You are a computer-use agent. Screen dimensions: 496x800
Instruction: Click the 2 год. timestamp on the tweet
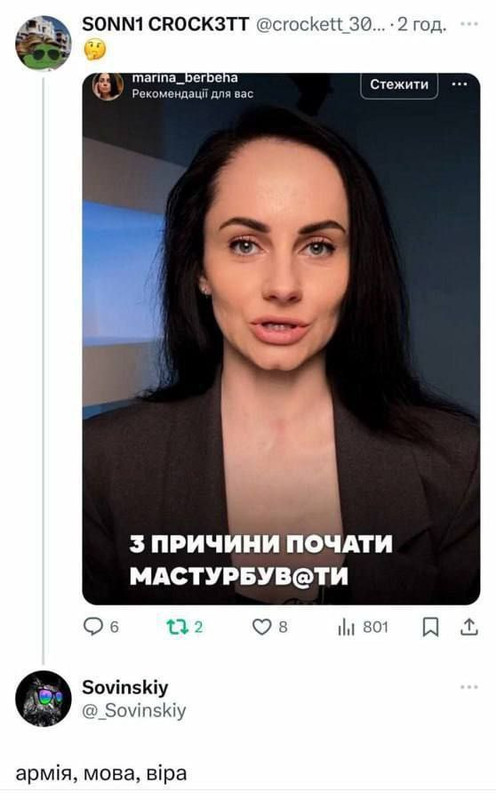pos(422,24)
